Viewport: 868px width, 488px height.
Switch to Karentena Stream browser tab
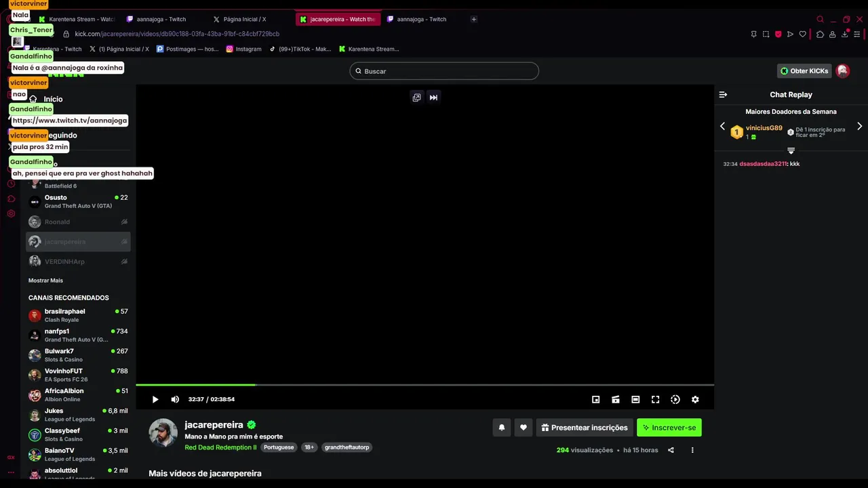77,19
